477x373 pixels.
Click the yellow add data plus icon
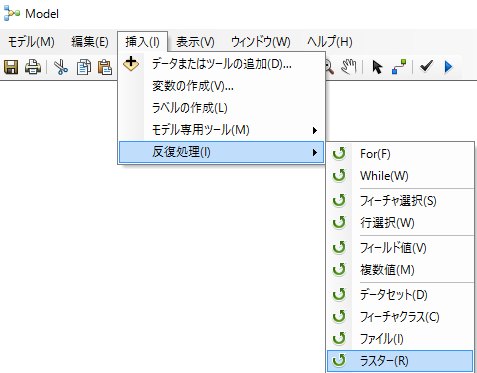(131, 63)
